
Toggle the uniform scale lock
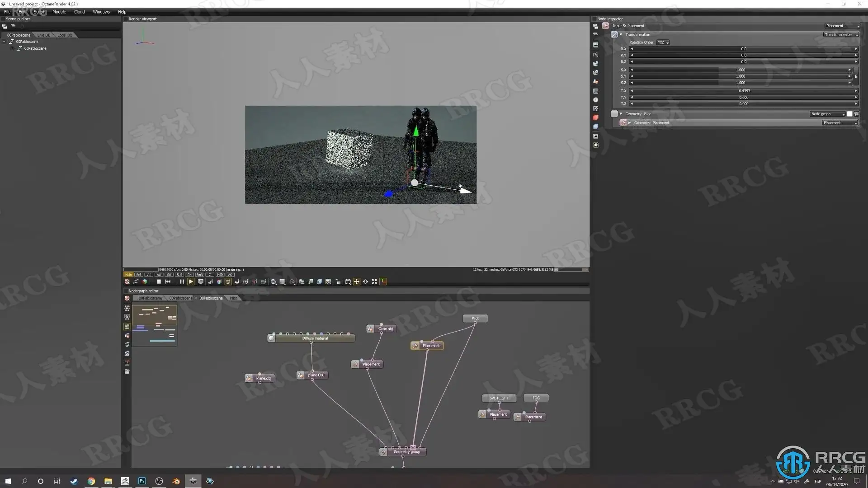tap(856, 76)
